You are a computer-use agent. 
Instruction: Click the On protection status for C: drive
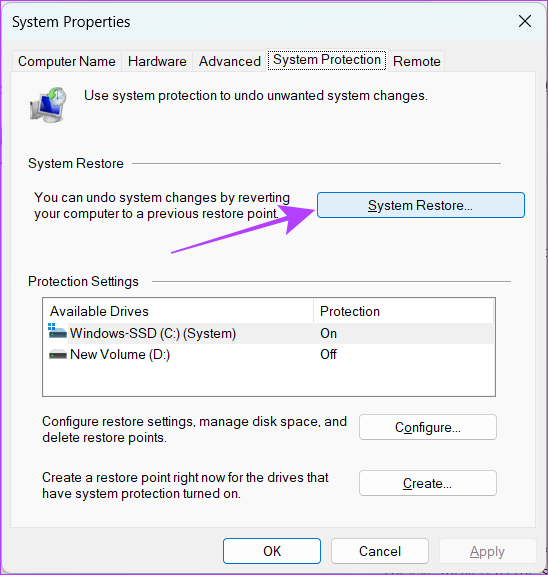pyautogui.click(x=328, y=333)
